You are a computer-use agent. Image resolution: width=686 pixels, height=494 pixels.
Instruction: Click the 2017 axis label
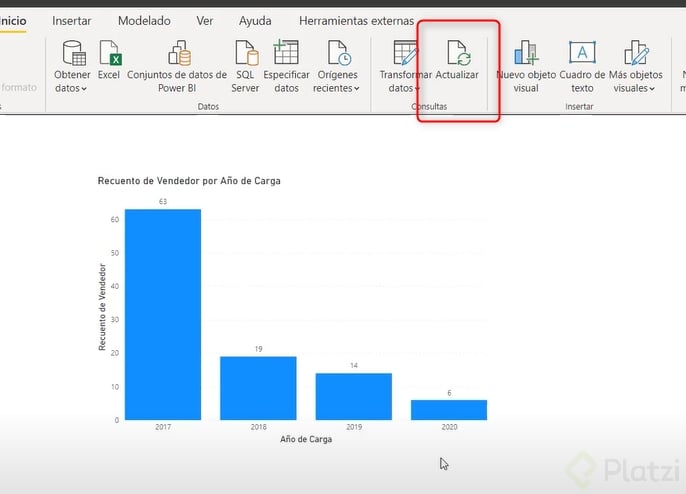163,427
